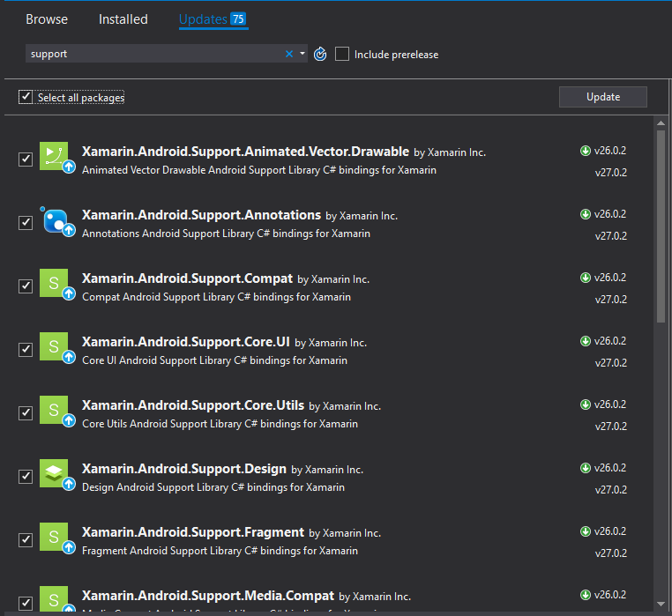672x616 pixels.
Task: Clear the search text with the X icon
Action: click(289, 54)
